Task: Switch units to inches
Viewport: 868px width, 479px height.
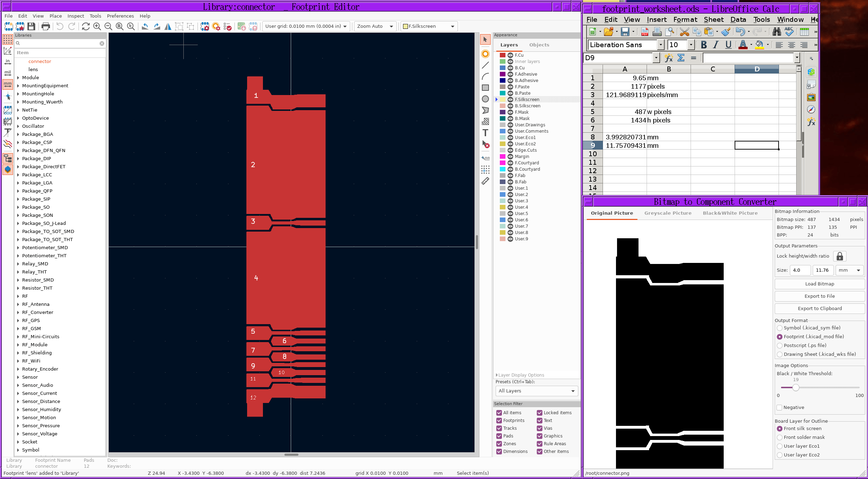Action: pyautogui.click(x=8, y=62)
